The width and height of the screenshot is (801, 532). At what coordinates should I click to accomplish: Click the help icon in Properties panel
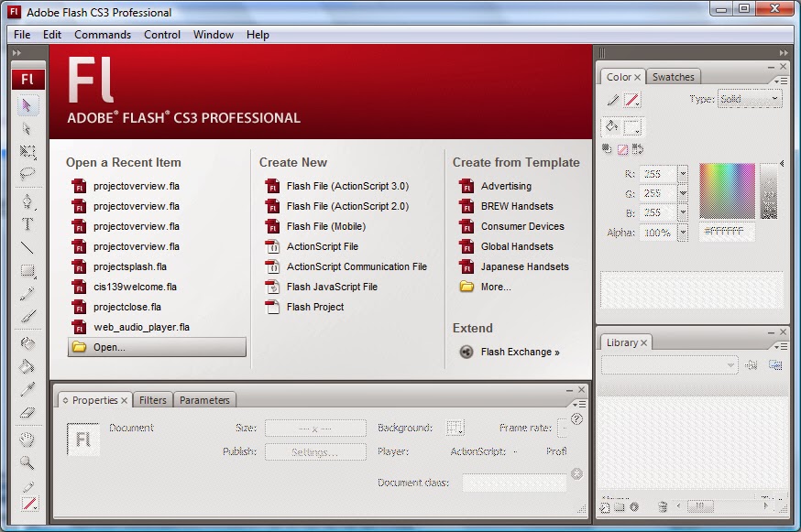[x=576, y=419]
